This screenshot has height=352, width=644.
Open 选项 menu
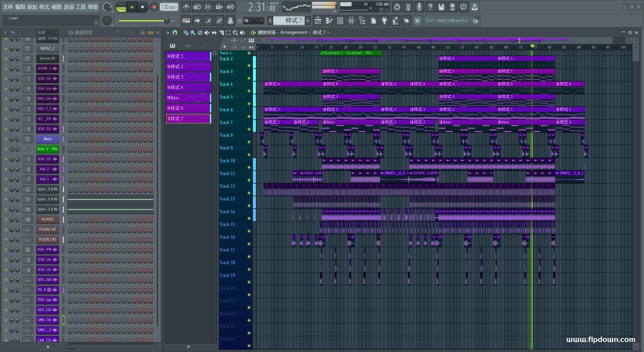[x=69, y=7]
